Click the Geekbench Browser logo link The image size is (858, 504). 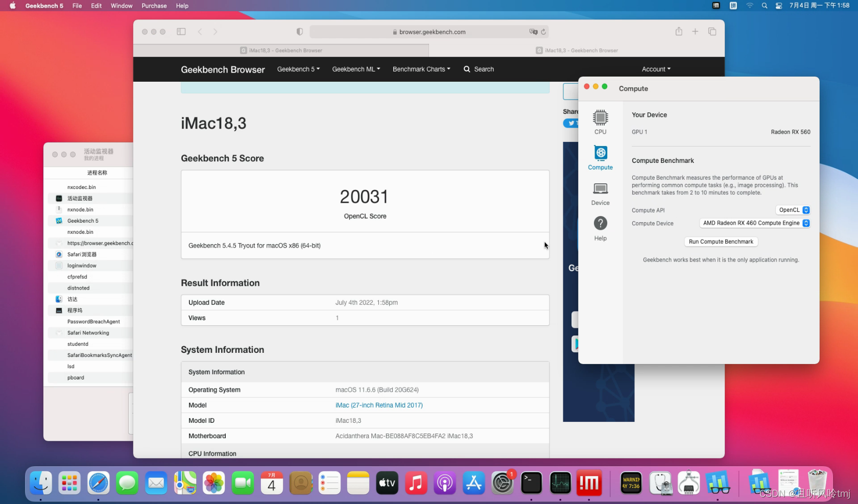point(223,69)
